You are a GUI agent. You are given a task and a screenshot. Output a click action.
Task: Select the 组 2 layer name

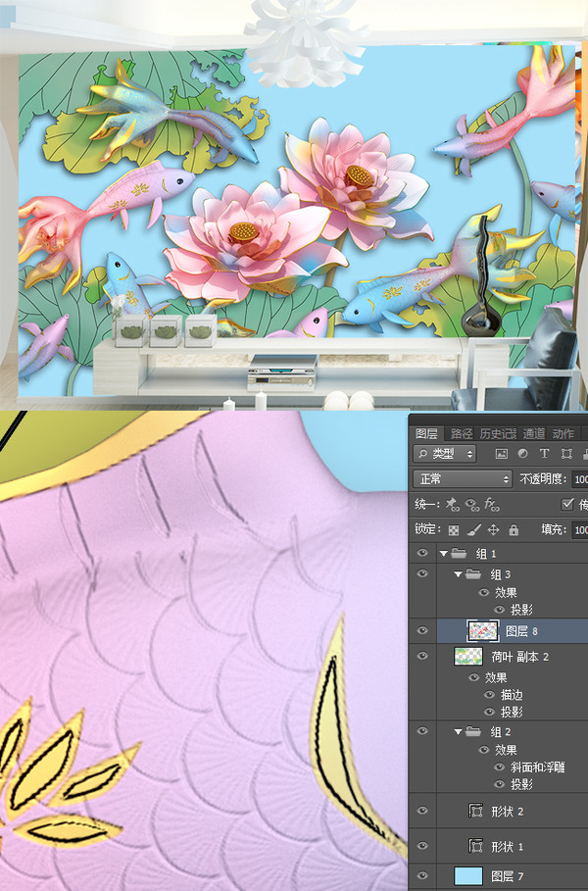(501, 732)
